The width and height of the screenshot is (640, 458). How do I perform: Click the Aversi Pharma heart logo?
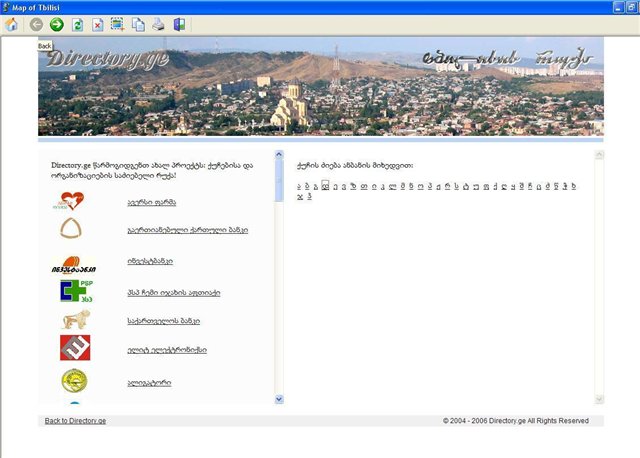coord(69,201)
